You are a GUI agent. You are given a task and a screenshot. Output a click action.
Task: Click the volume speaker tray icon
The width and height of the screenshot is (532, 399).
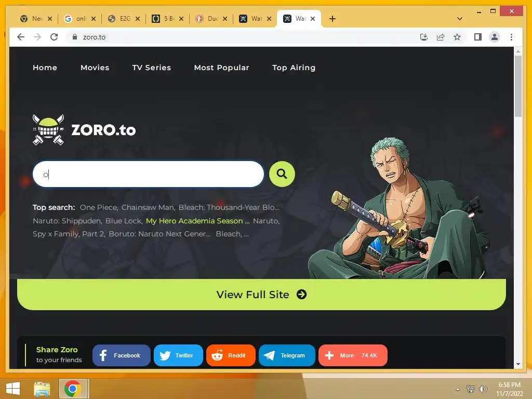coord(483,389)
